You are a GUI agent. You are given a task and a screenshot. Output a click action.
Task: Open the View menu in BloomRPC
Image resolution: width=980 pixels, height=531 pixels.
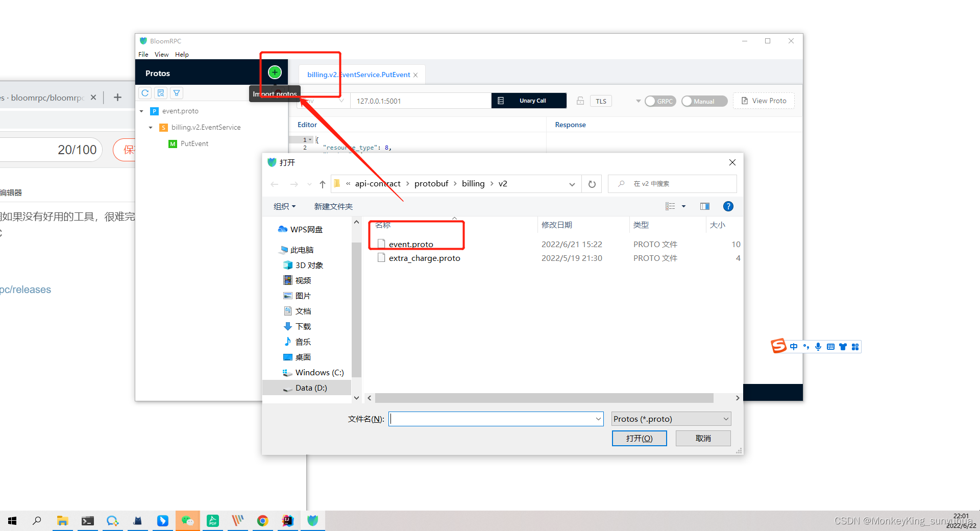pyautogui.click(x=161, y=54)
